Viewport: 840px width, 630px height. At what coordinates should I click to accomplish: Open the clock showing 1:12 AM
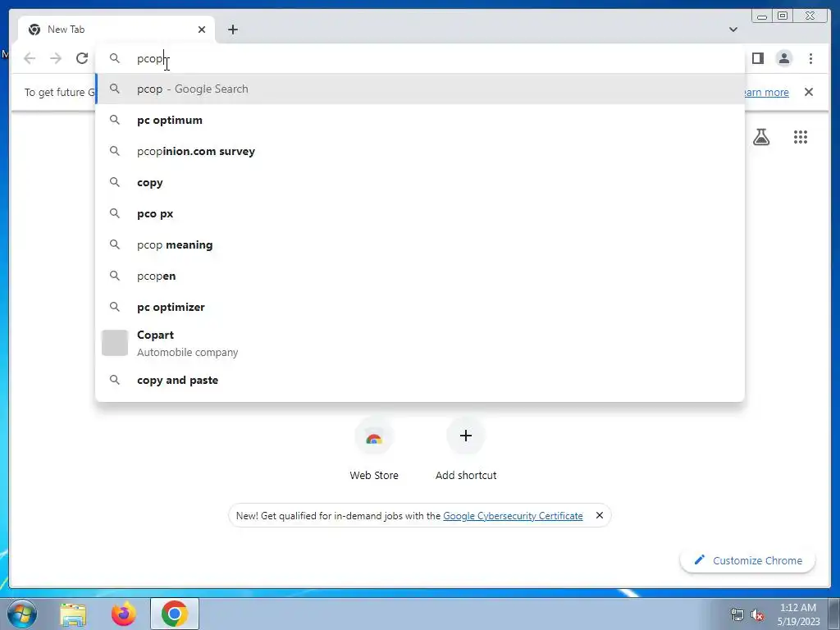[x=798, y=614]
